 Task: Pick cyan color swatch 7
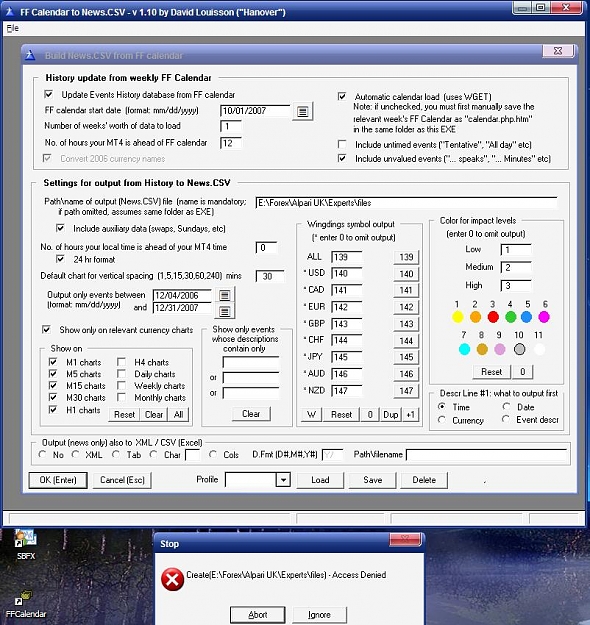[x=464, y=349]
